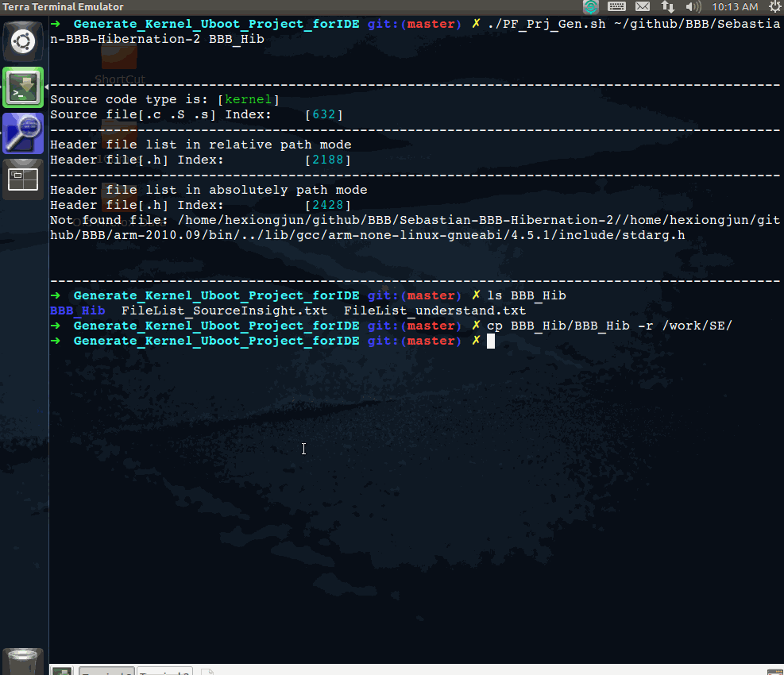Image resolution: width=784 pixels, height=675 pixels.
Task: Select the magnifier search icon in the sidebar
Action: 23,133
